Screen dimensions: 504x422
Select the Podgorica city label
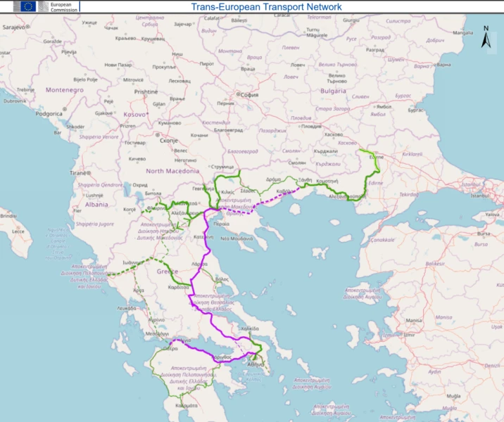tap(49, 114)
